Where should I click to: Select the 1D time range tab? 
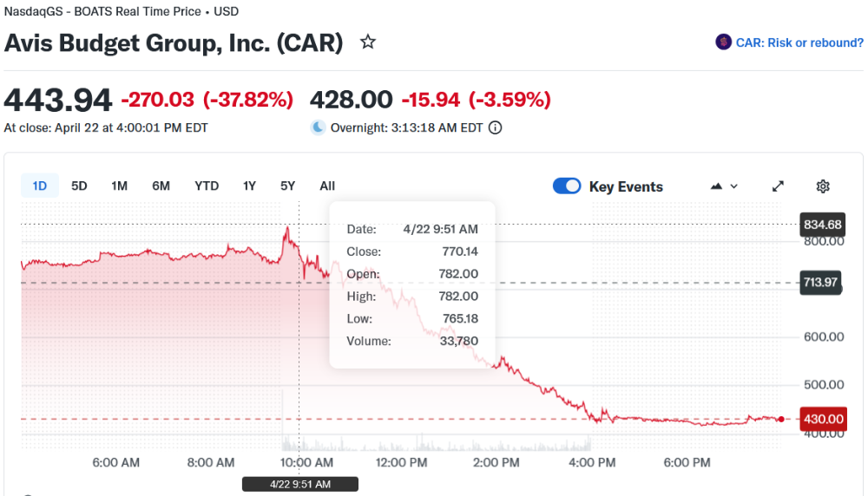[40, 186]
